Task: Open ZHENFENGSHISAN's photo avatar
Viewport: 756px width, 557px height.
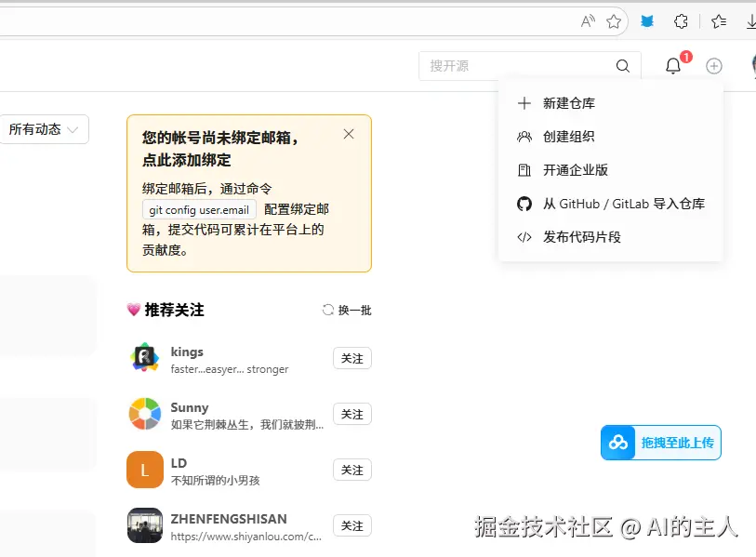Action: (145, 525)
